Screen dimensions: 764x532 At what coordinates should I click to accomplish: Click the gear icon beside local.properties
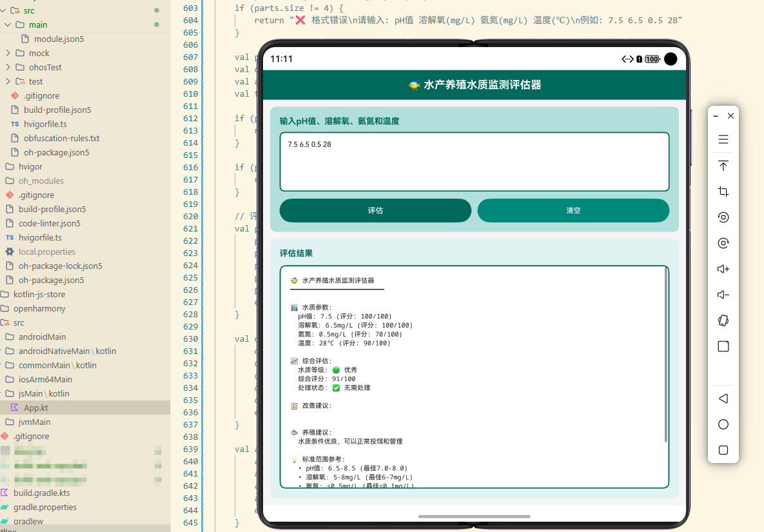tap(9, 251)
